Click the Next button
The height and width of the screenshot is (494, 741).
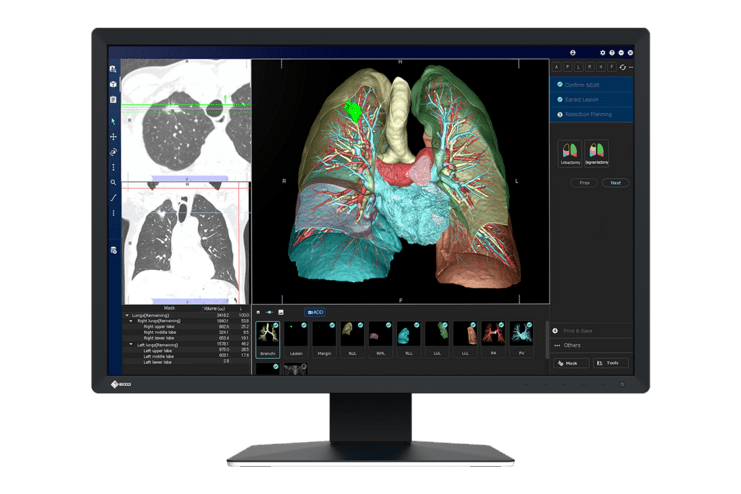point(615,183)
